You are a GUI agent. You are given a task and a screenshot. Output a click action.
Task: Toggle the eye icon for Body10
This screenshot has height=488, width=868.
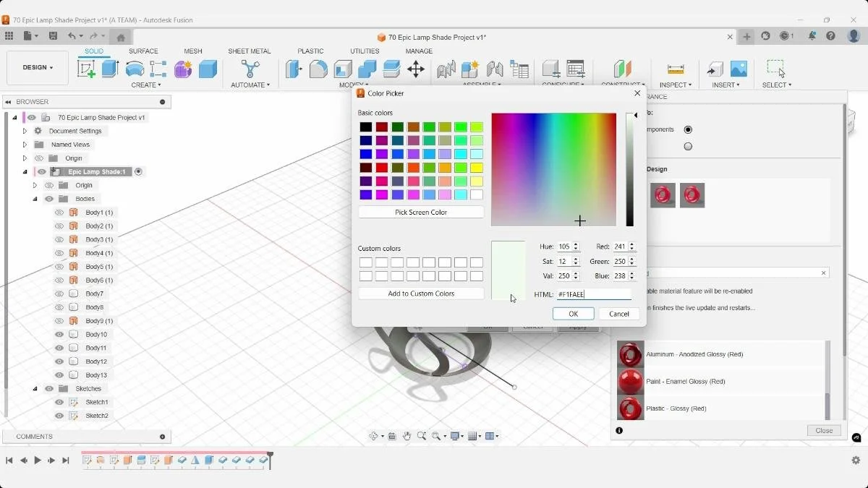click(59, 334)
